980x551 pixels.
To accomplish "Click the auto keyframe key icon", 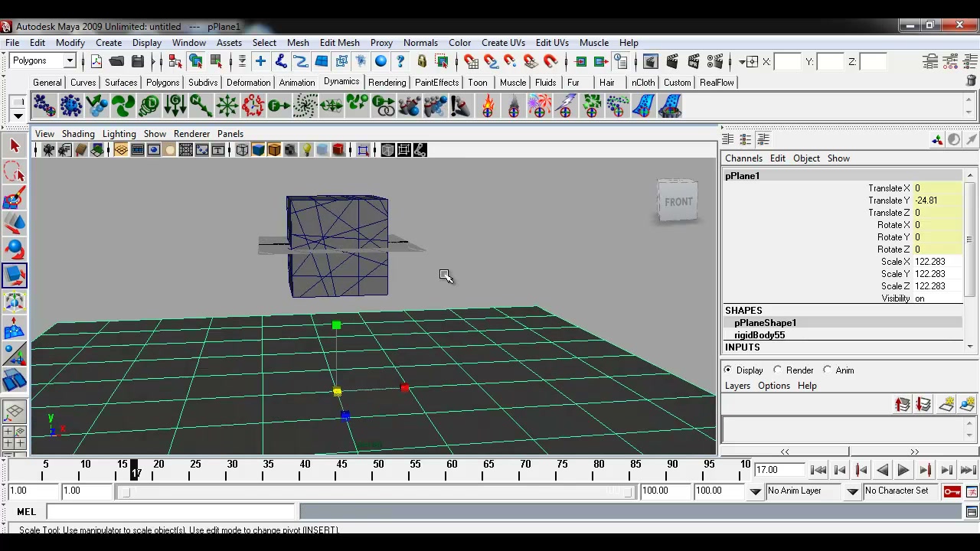I will (x=952, y=491).
